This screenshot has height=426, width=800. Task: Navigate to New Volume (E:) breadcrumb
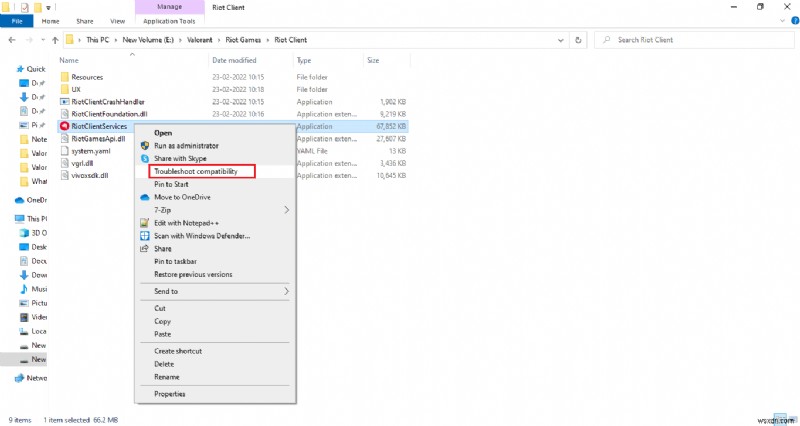tap(148, 40)
